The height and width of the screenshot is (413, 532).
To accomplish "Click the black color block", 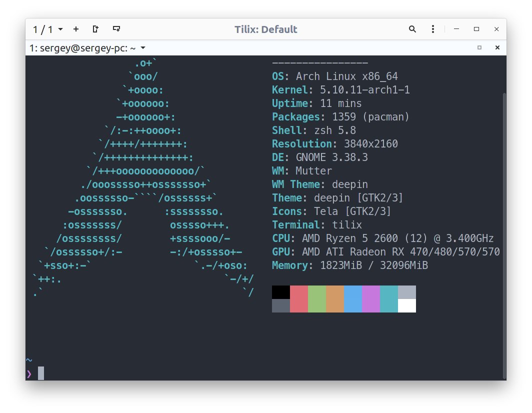I will (x=281, y=292).
